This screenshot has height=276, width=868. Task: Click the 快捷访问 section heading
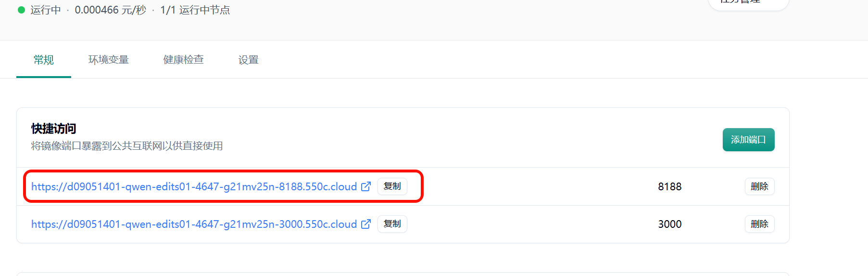54,129
